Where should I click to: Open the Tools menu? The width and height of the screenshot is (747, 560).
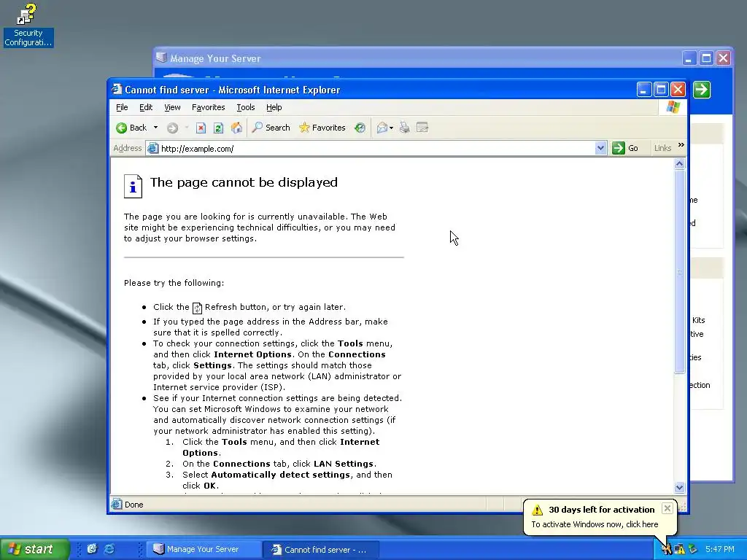point(246,107)
